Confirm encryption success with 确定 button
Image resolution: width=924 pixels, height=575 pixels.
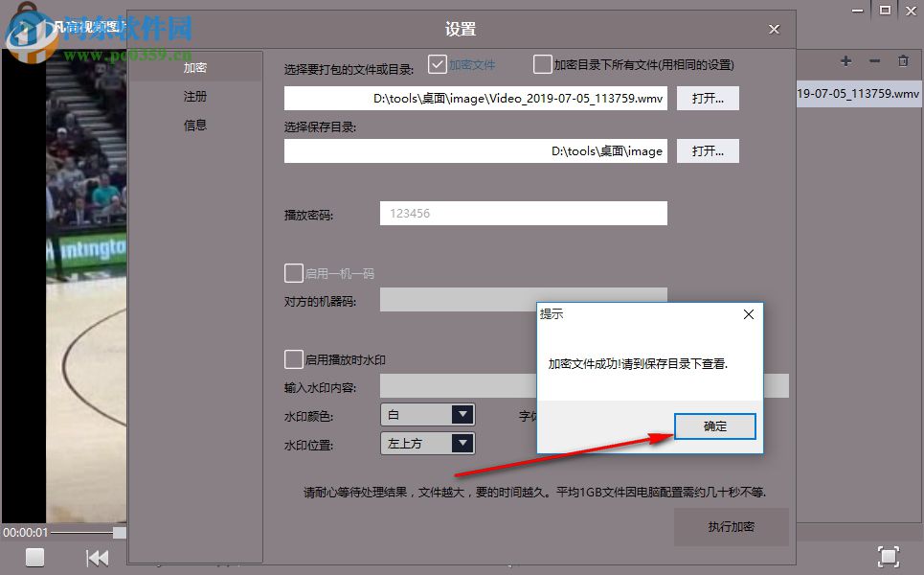pos(714,426)
